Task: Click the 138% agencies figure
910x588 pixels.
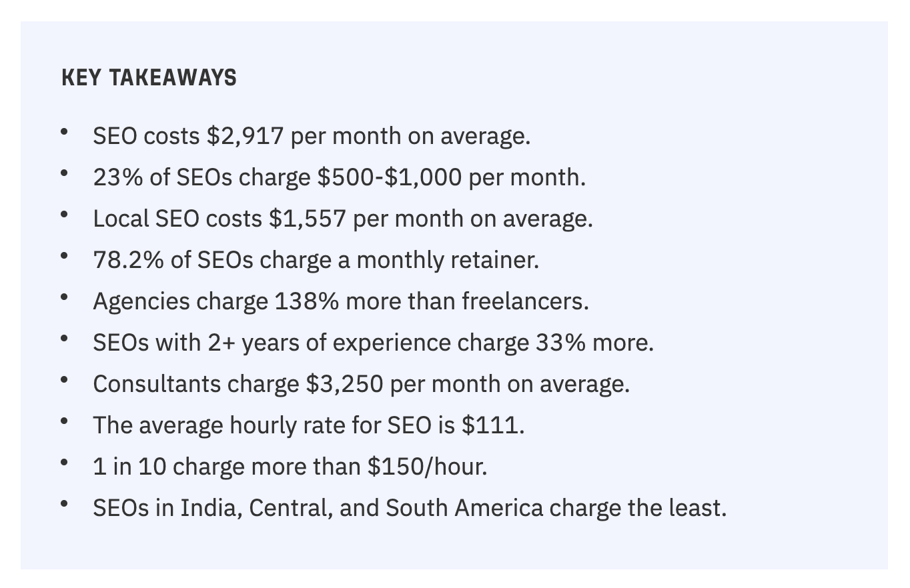Action: 307,301
